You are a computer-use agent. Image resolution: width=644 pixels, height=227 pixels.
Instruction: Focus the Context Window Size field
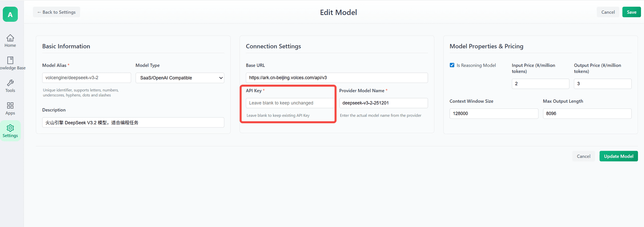[x=493, y=113]
